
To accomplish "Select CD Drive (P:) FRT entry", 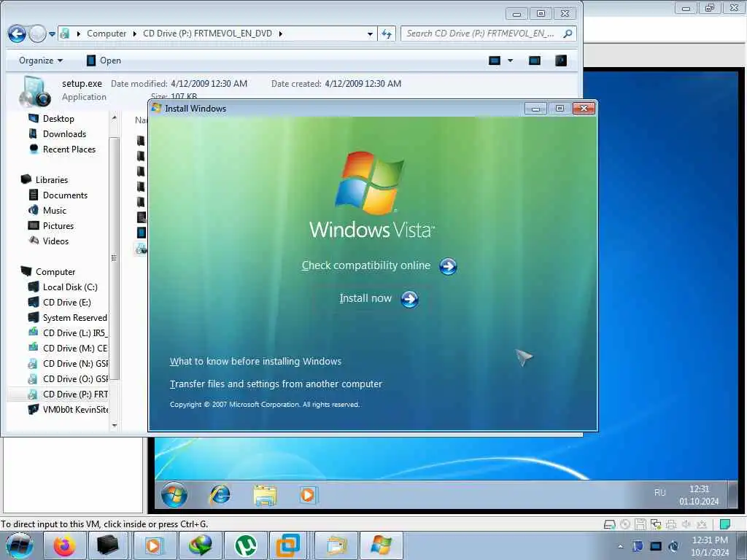I will pyautogui.click(x=68, y=394).
